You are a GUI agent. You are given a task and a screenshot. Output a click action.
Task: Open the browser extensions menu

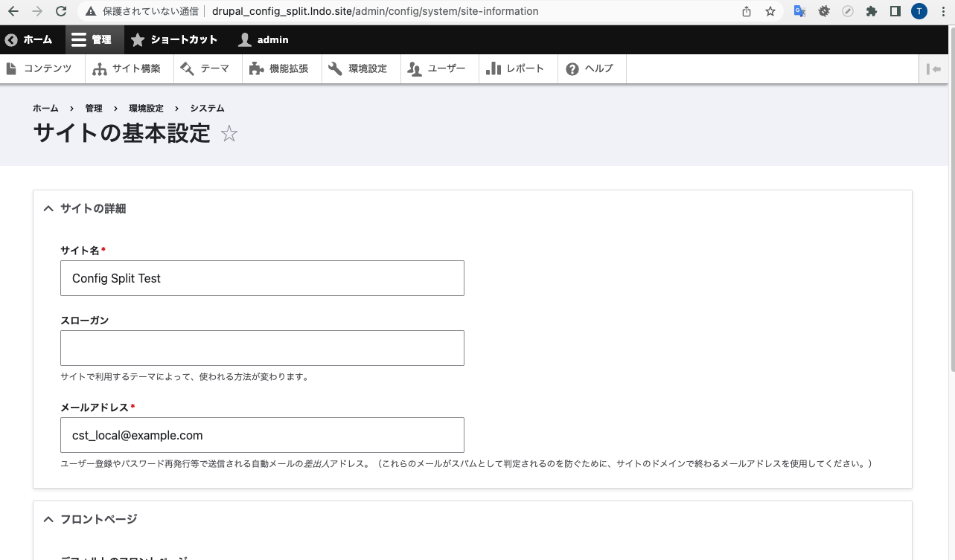871,11
